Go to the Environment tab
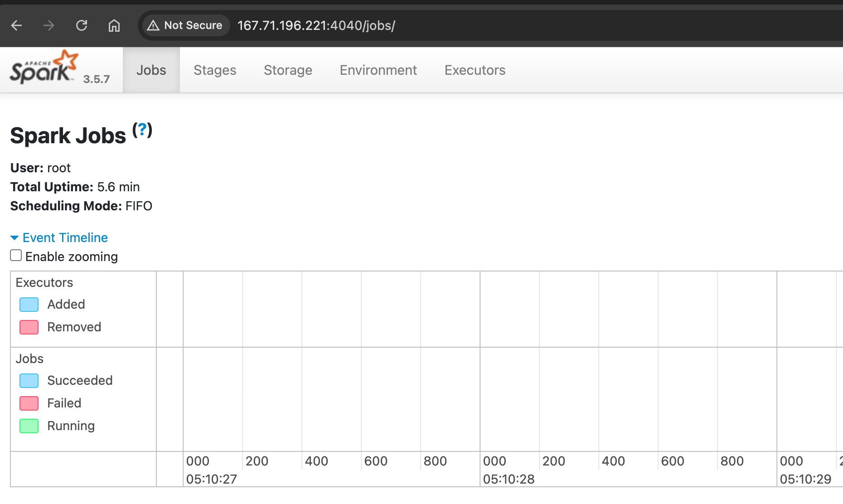Image resolution: width=843 pixels, height=504 pixels. point(378,70)
